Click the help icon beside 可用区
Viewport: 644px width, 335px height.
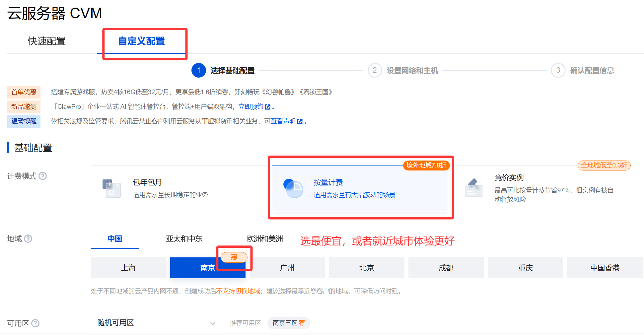coord(35,323)
